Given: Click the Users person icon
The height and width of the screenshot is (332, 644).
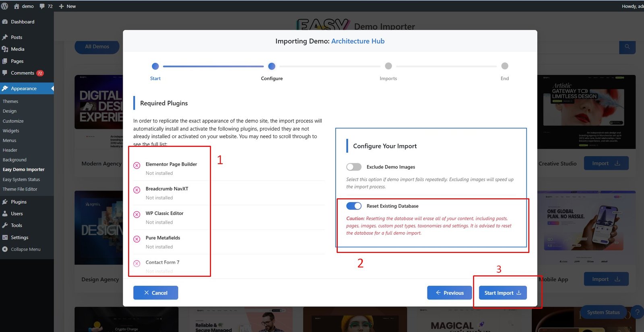Looking at the screenshot, I should [5, 214].
